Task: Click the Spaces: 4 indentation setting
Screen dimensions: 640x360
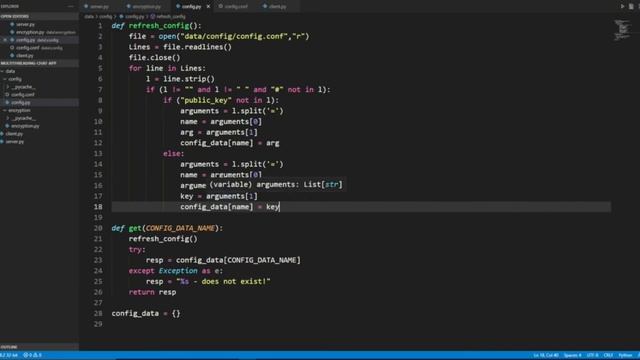Action: coord(572,356)
